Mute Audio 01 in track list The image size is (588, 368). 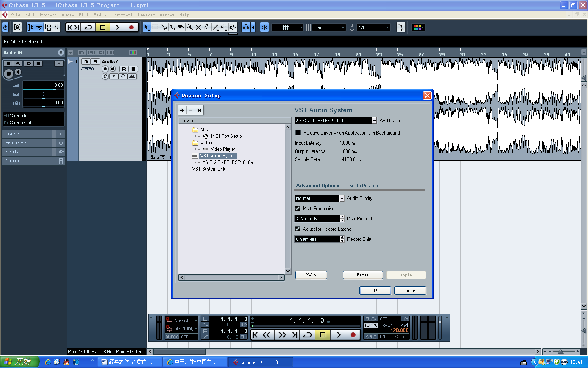(x=86, y=62)
